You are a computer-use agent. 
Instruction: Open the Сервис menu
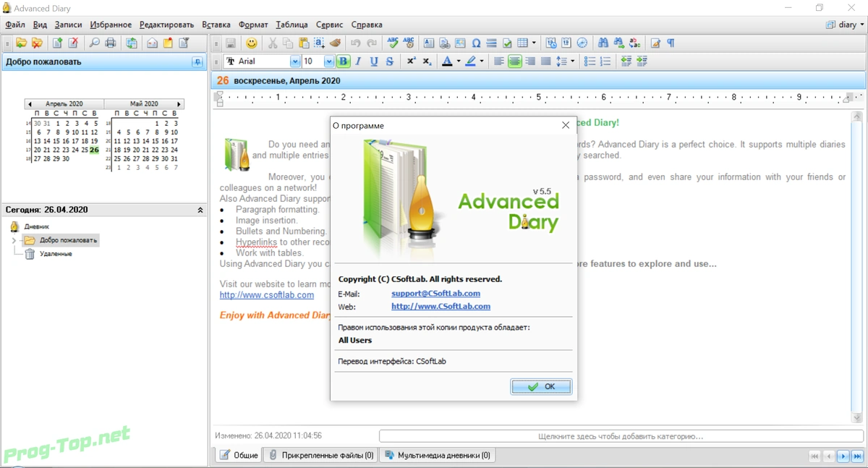pos(330,25)
